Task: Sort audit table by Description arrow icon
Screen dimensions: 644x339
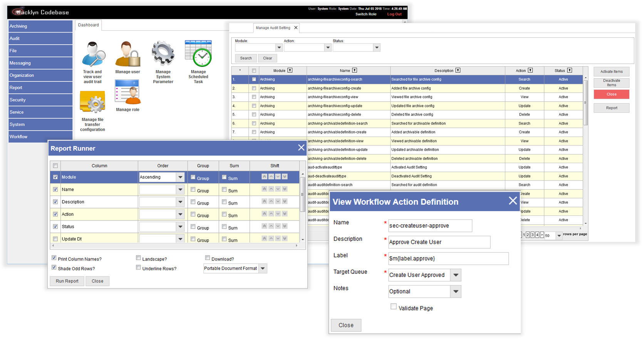Action: tap(458, 70)
